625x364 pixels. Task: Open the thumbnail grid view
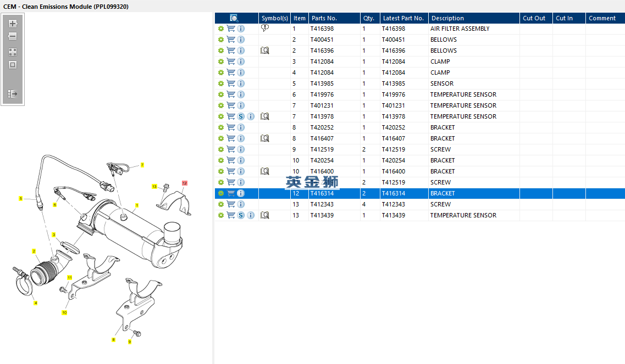coord(13,52)
